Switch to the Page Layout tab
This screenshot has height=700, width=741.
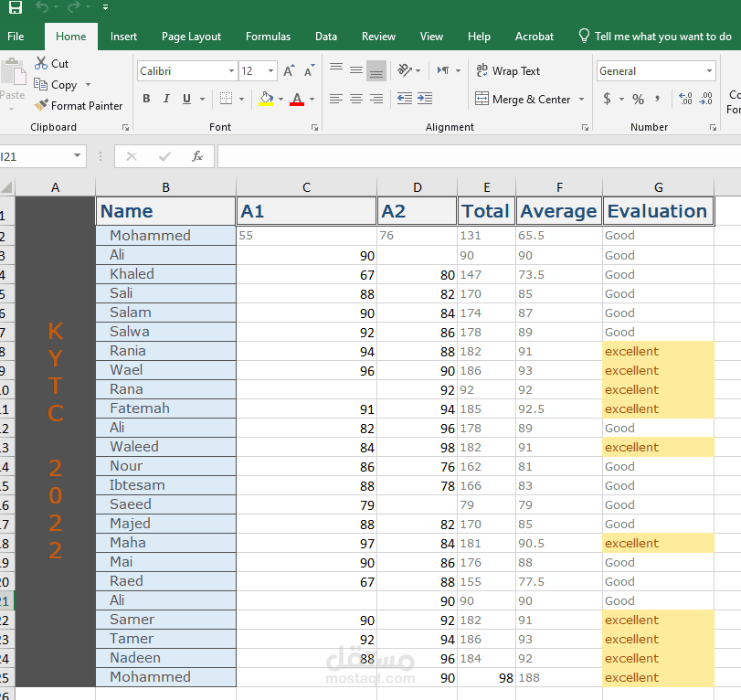pos(191,37)
